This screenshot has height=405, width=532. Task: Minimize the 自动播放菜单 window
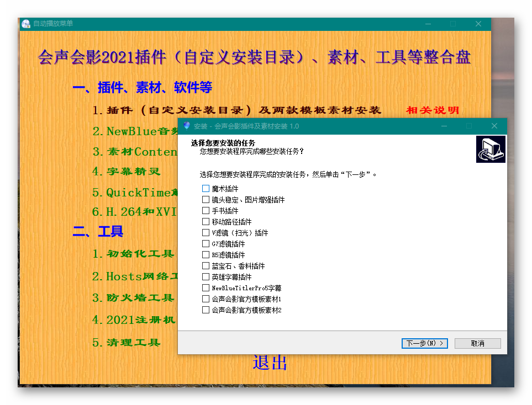click(428, 24)
